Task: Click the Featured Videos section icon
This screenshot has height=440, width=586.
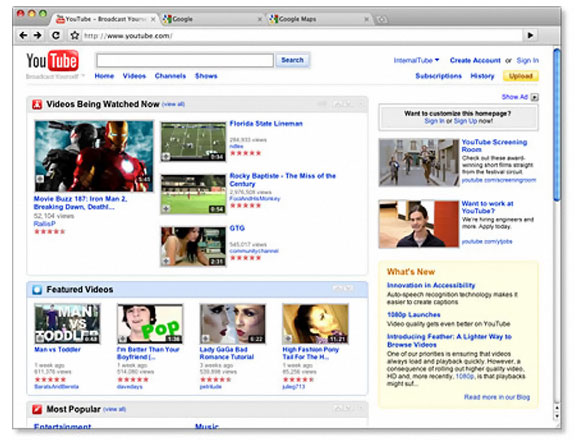Action: 37,290
